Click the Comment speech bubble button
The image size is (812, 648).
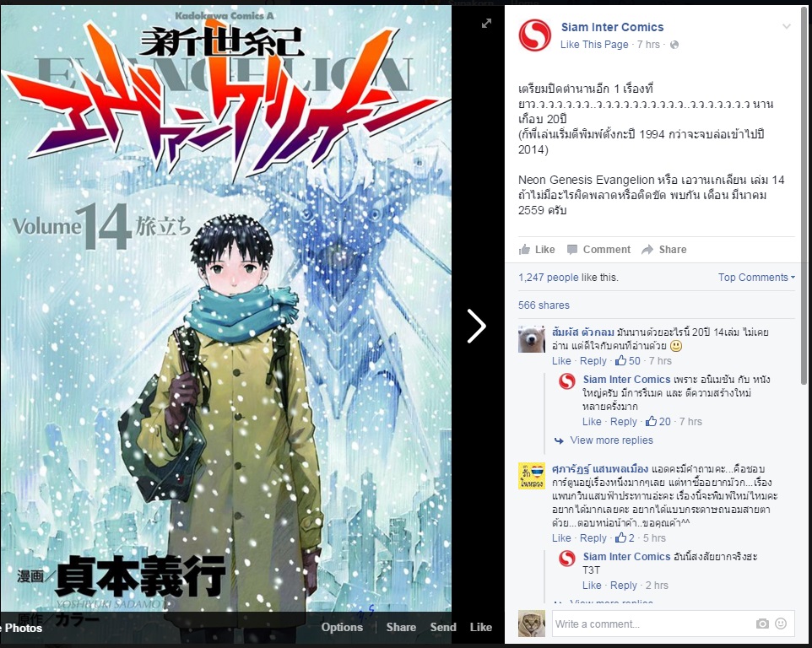(599, 250)
